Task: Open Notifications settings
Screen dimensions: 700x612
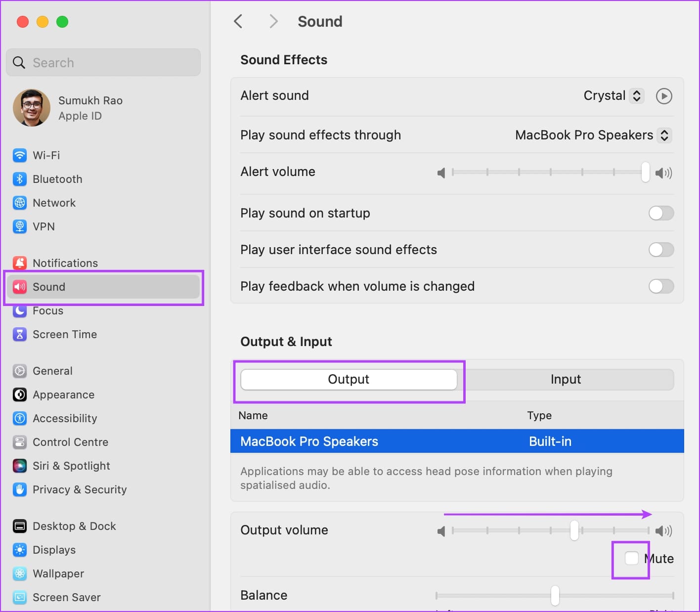Action: [65, 263]
